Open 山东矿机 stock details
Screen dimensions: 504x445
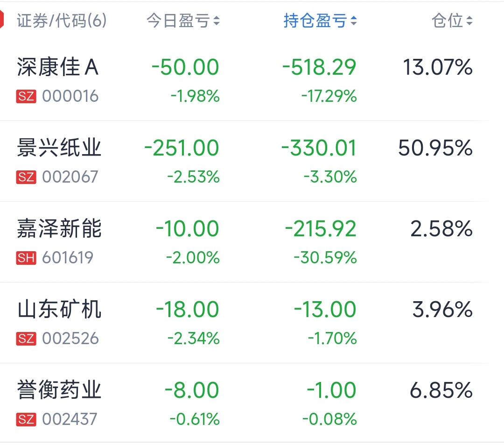[245, 323]
